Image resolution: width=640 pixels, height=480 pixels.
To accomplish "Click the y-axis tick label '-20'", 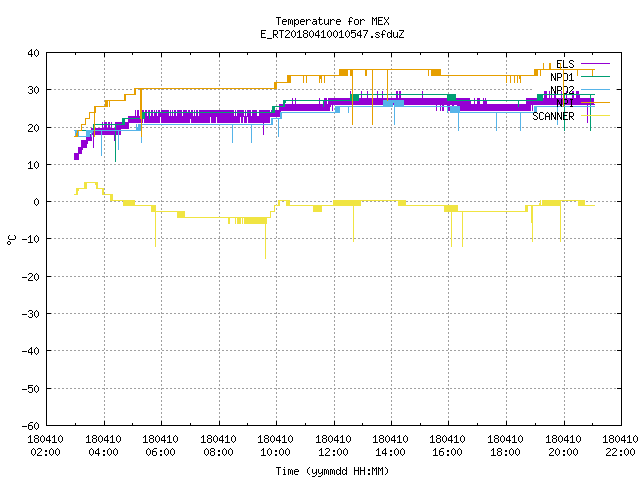I will pos(31,277).
